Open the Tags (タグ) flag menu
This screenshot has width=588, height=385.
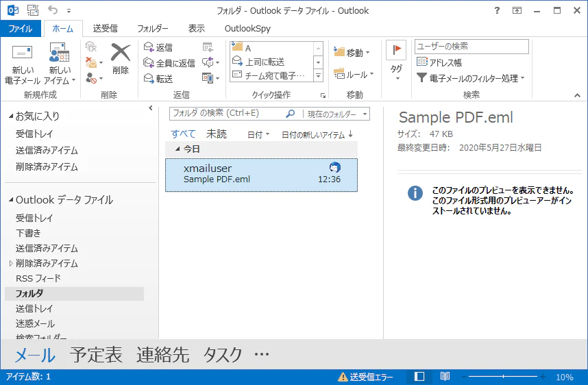396,61
